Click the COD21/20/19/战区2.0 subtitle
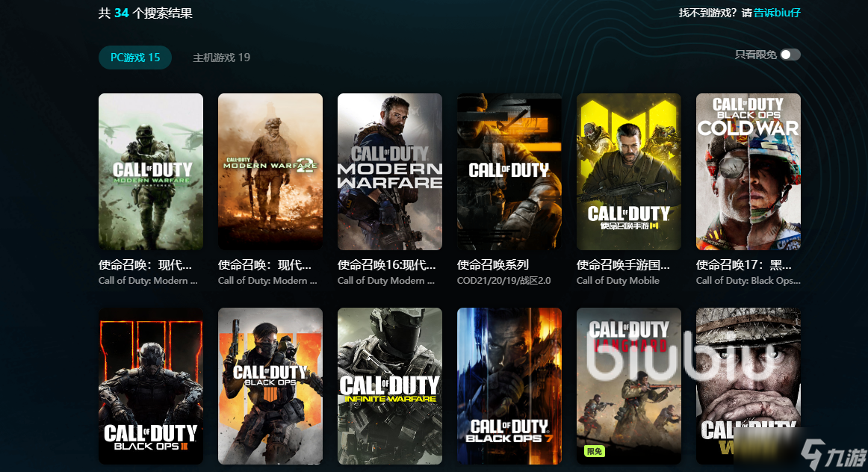The width and height of the screenshot is (868, 472). pyautogui.click(x=503, y=281)
